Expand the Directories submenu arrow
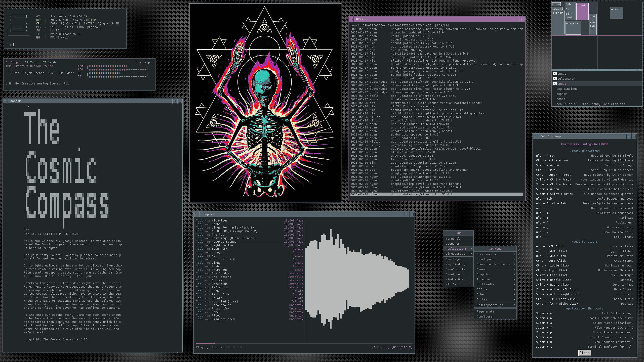Image resolution: width=644 pixels, height=362 pixels. 471,254
